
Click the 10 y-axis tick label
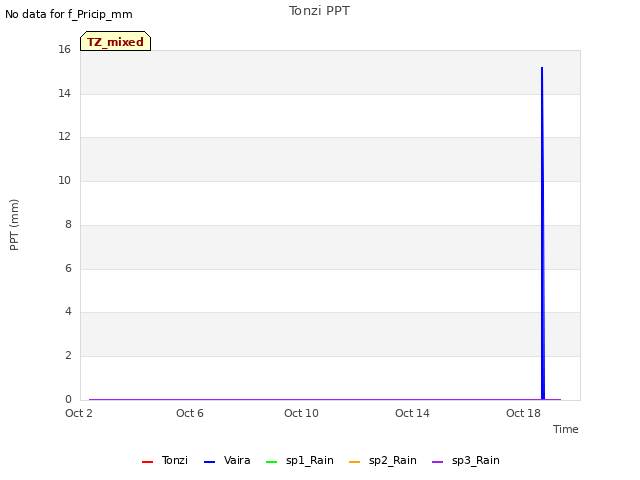coord(64,180)
